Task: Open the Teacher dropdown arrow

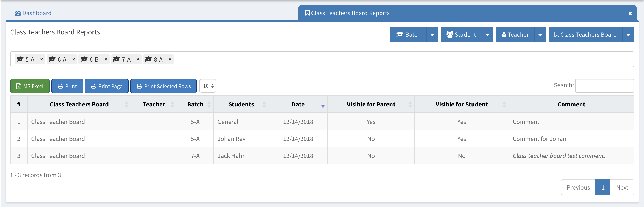Action: 540,35
